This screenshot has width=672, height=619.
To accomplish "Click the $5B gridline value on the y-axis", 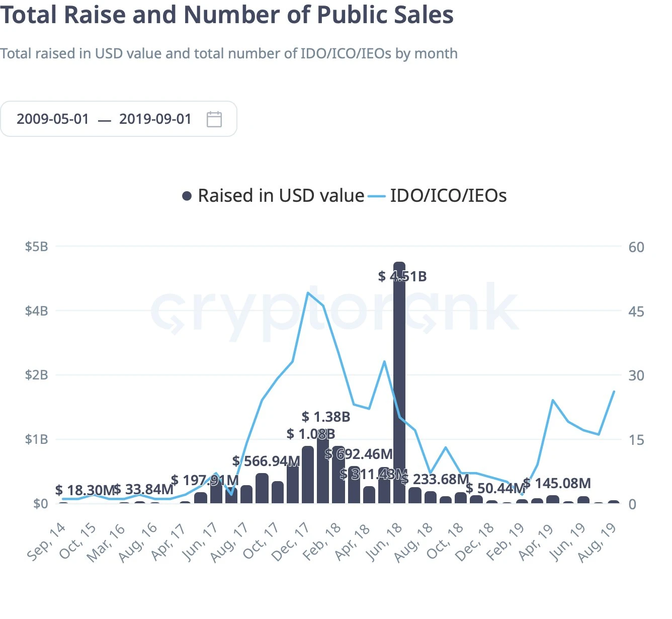I will [x=36, y=247].
